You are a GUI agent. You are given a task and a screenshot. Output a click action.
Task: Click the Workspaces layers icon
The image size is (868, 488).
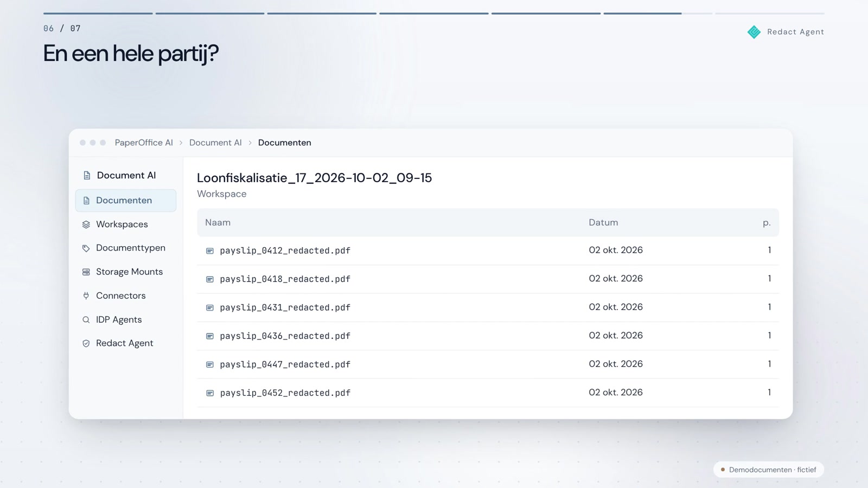pos(86,224)
